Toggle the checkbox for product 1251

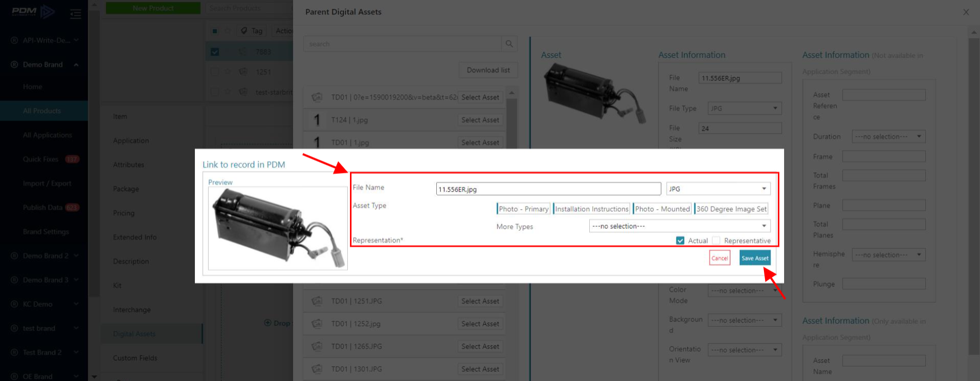(x=215, y=72)
